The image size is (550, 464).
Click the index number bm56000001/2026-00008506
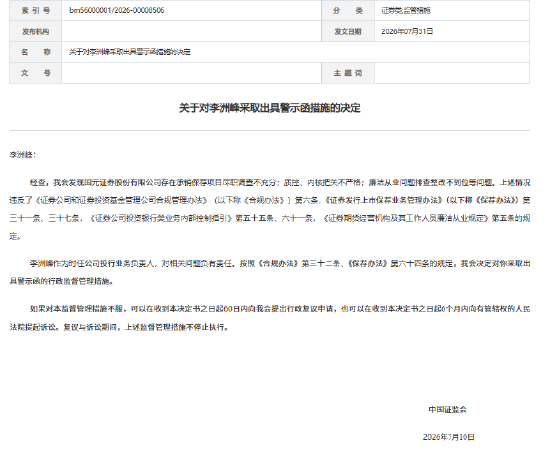click(x=116, y=10)
